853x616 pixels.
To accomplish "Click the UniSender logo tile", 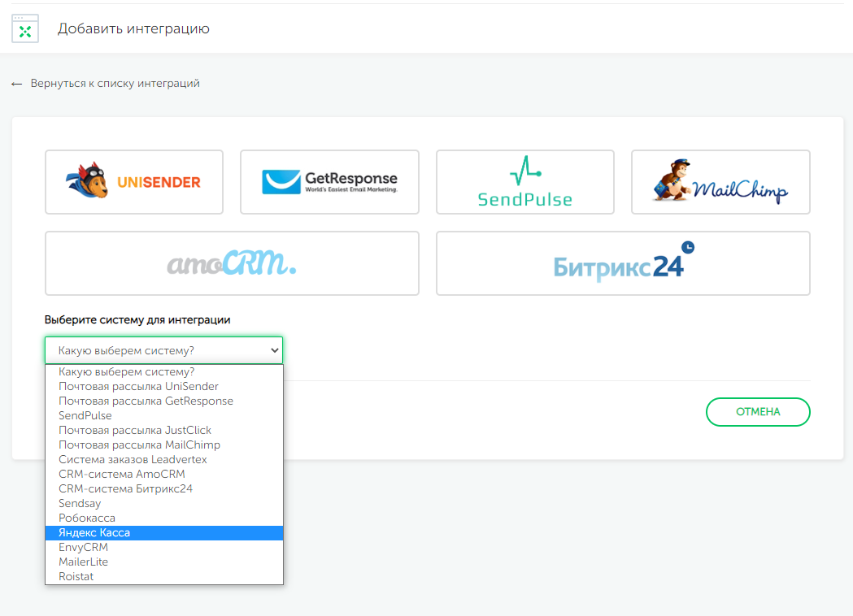I will click(134, 182).
